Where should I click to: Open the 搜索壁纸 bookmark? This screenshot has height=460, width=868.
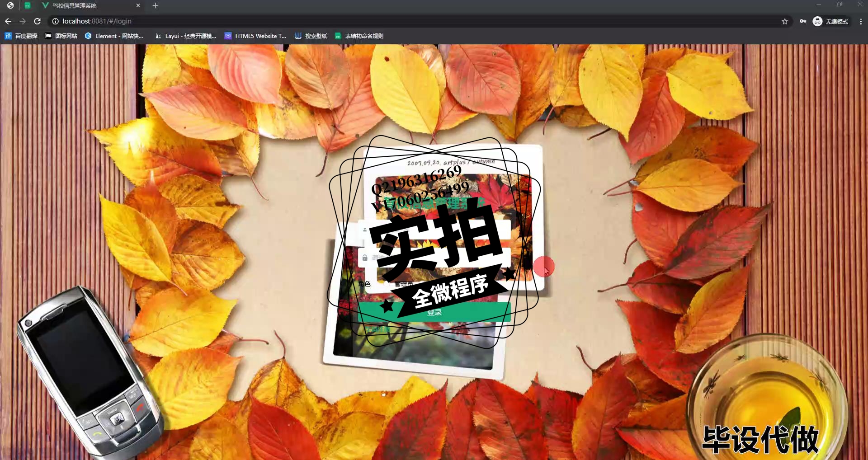click(x=311, y=36)
